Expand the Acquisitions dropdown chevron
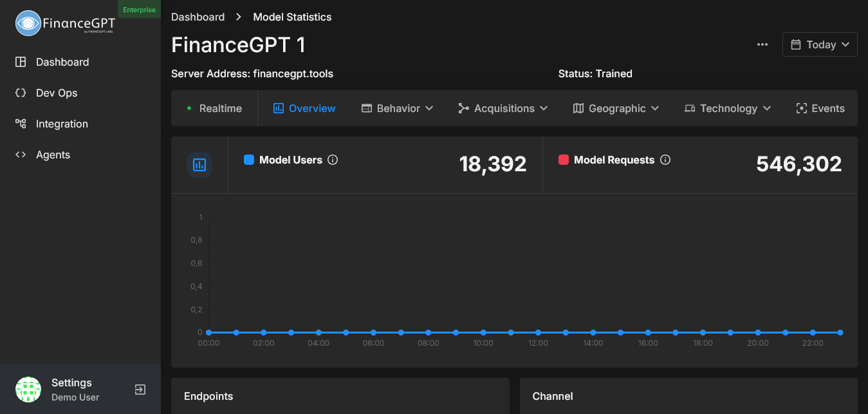868x414 pixels. coord(544,108)
